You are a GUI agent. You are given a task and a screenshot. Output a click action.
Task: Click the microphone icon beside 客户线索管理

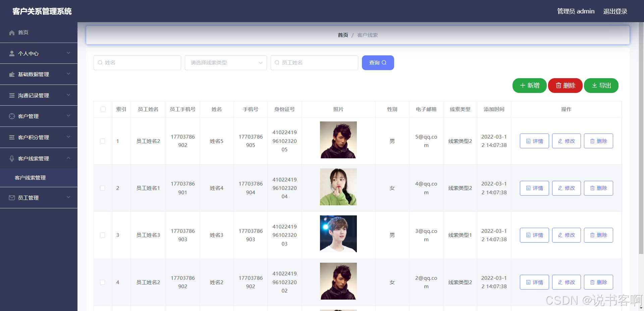pyautogui.click(x=12, y=158)
